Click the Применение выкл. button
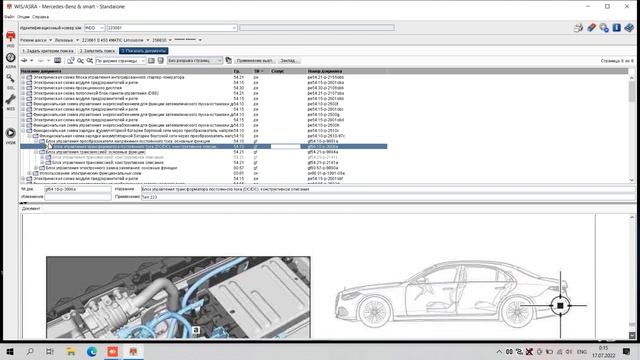Screen dimensions: 640x360 254,60
